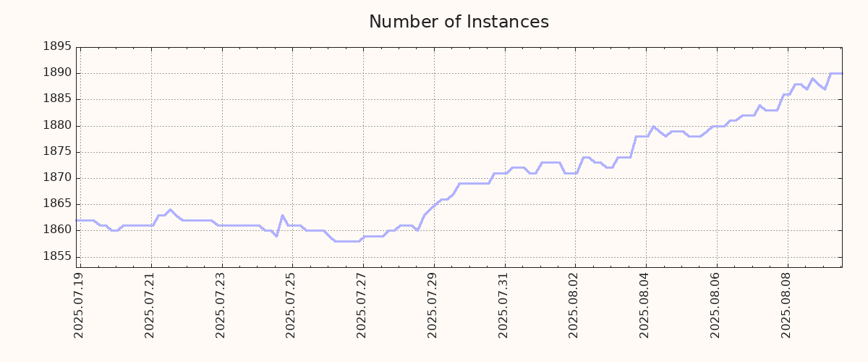The width and height of the screenshot is (868, 362).
Task: Click the y-axis label 1860
Action: pos(57,230)
